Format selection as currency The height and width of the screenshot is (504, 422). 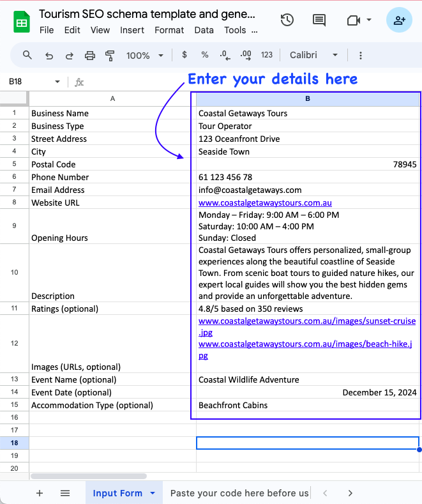(185, 56)
